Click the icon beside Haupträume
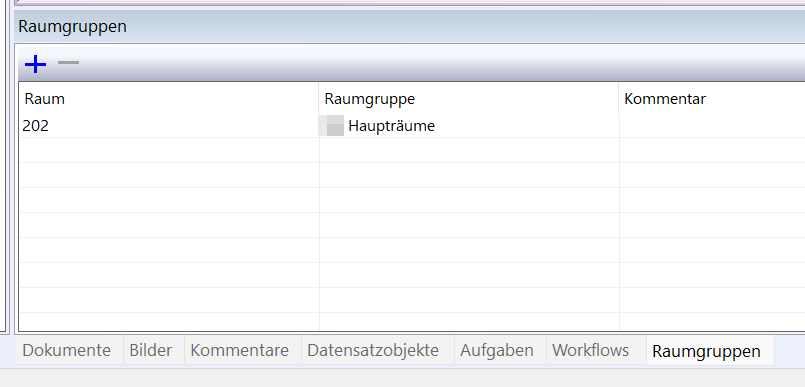Viewport: 805px width, 387px height. pyautogui.click(x=331, y=126)
